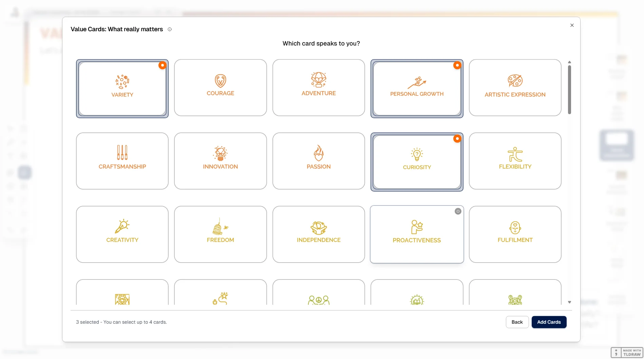Select the Artistic Expression palette icon

point(515,81)
